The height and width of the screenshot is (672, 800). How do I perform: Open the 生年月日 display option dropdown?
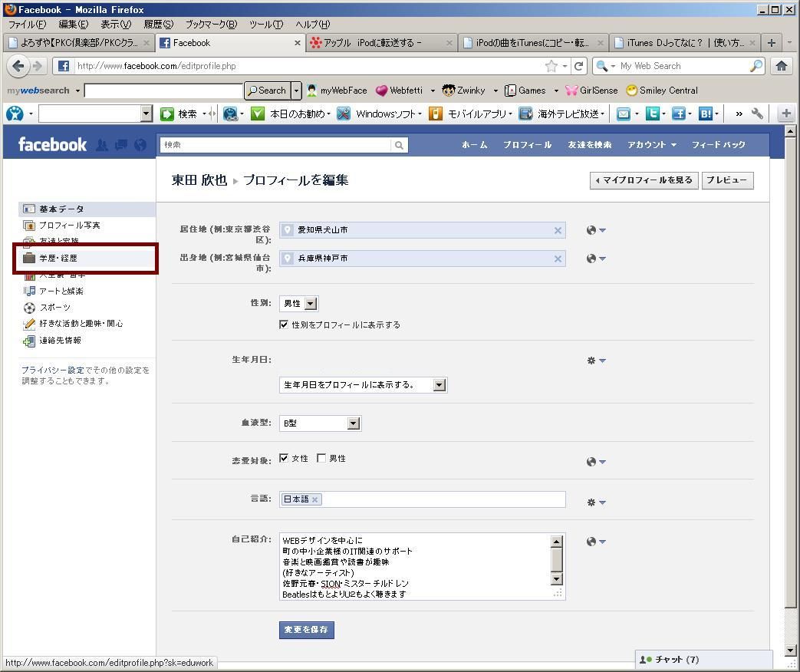pyautogui.click(x=364, y=385)
